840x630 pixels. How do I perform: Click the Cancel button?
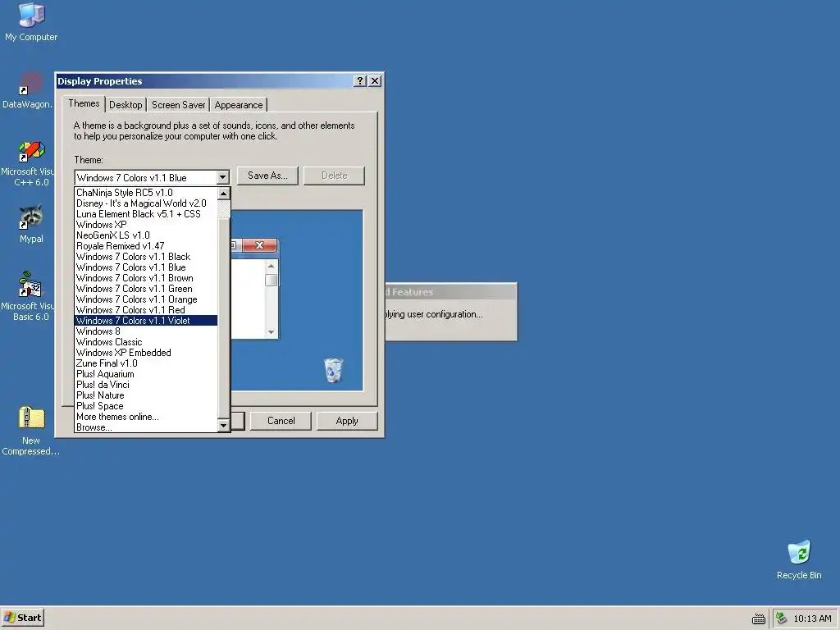[x=281, y=421]
